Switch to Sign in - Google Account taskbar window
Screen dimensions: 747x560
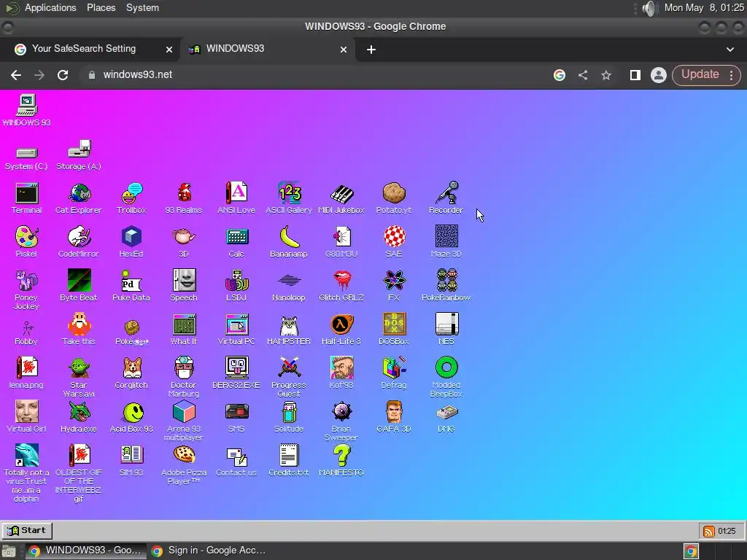(x=209, y=551)
